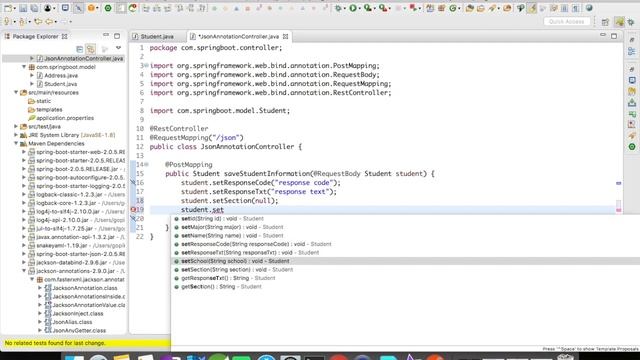Click the globe web browser icon
This screenshot has width=640, height=360.
coord(589,8)
